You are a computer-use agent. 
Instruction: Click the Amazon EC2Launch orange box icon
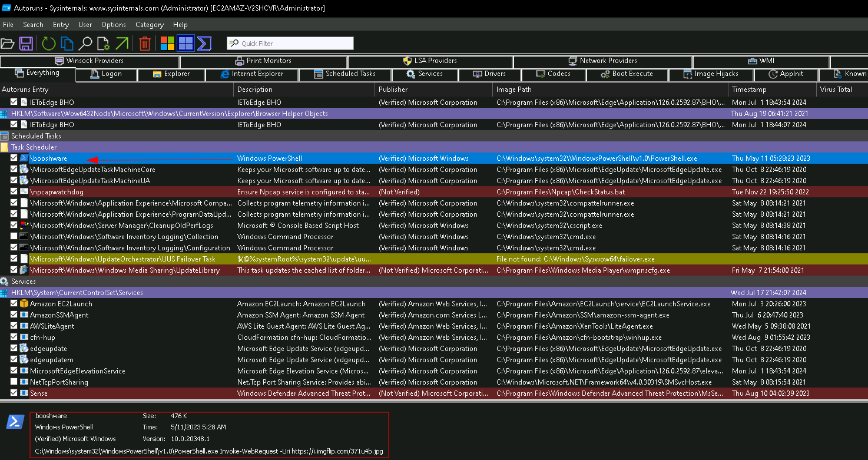click(x=24, y=304)
